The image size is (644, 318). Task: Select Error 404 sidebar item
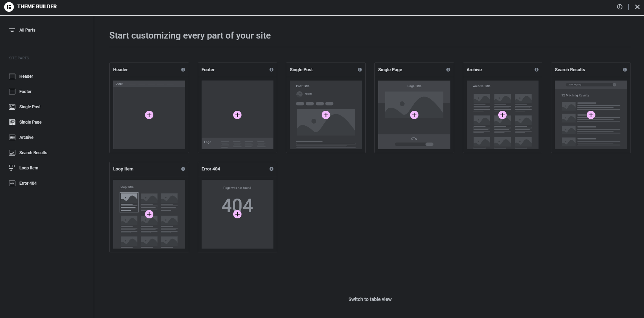(28, 183)
